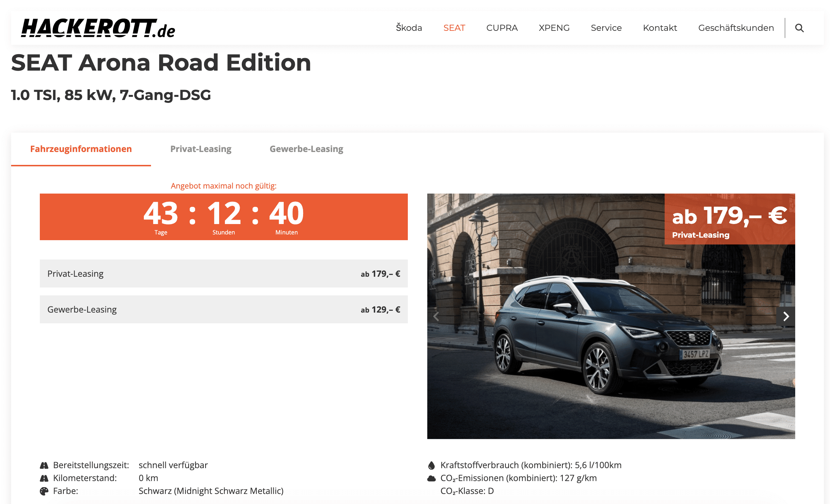This screenshot has height=504, width=830.
Task: Switch to the Gewerbe-Leasing tab
Action: [x=306, y=149]
